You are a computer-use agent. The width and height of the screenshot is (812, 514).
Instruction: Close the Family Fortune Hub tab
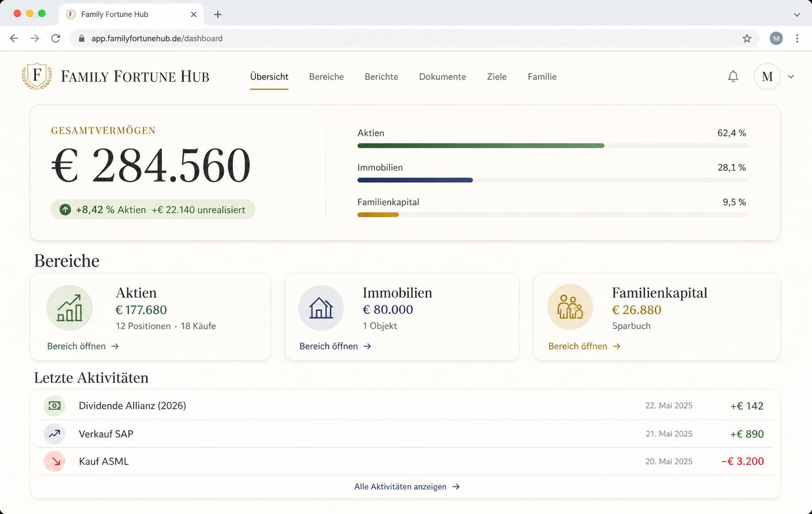point(193,15)
